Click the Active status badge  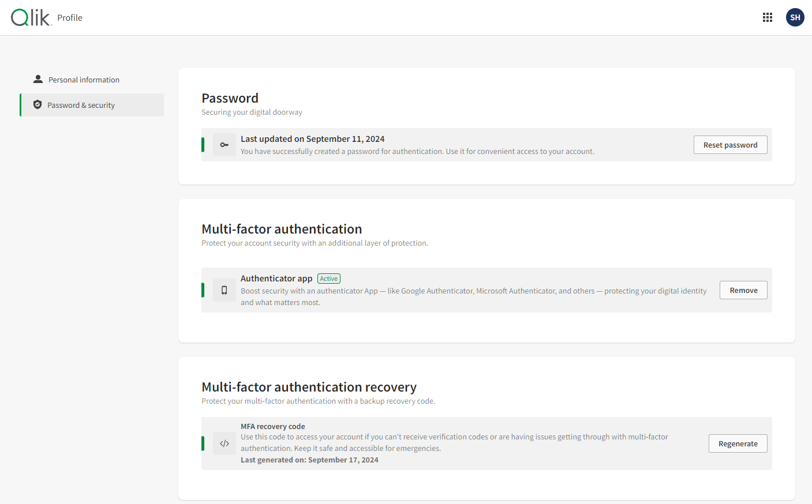coord(329,279)
